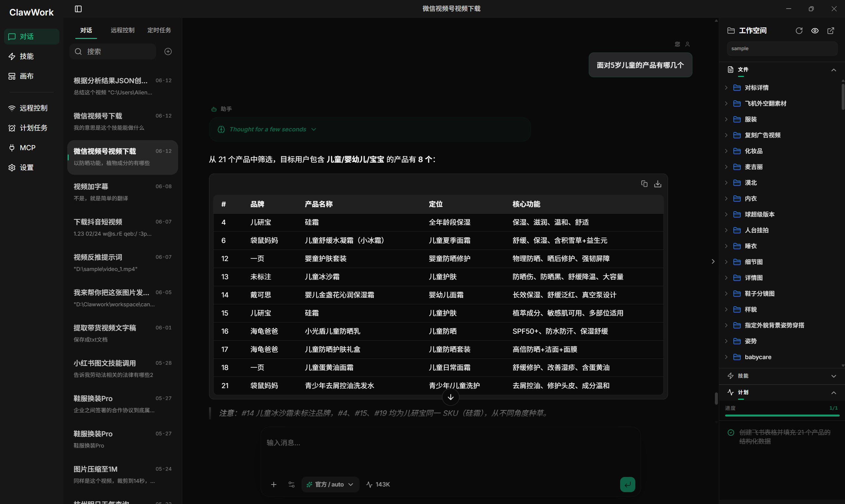Open conversation 微信视频号下载
Screen dimensions: 845x504
pyautogui.click(x=123, y=121)
